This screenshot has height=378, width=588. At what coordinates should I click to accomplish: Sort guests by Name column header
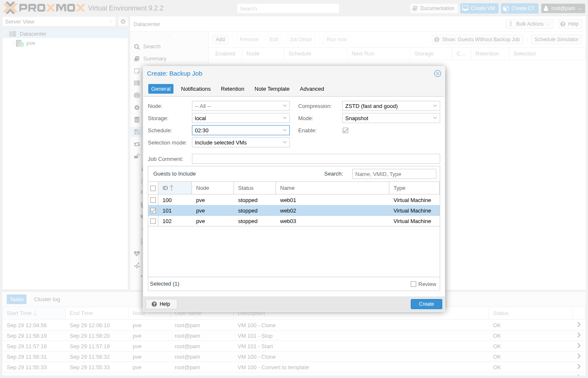pos(333,188)
